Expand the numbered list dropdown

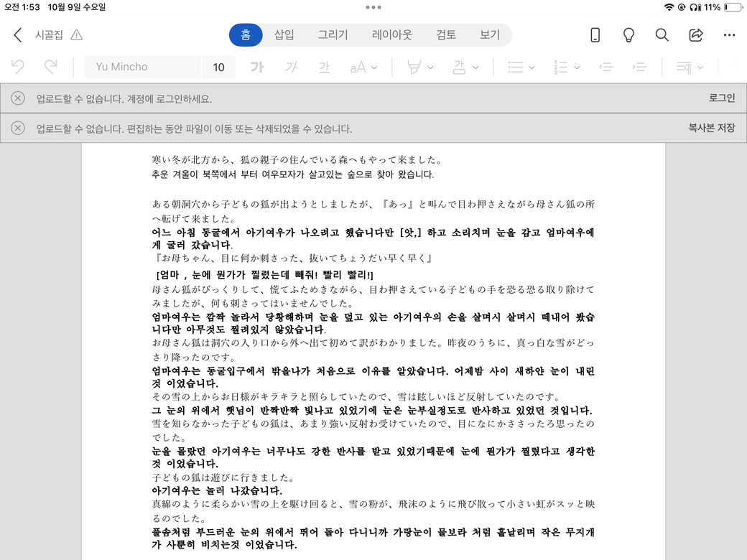(576, 67)
